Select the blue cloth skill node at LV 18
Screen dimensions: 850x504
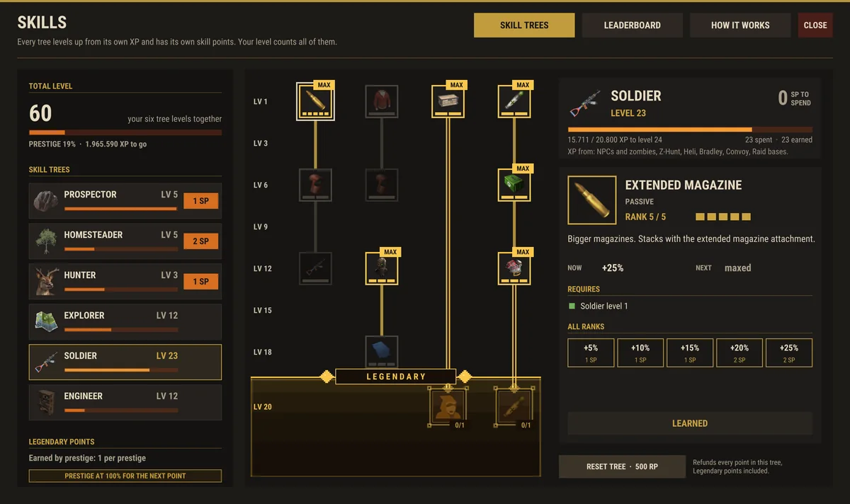pos(382,352)
